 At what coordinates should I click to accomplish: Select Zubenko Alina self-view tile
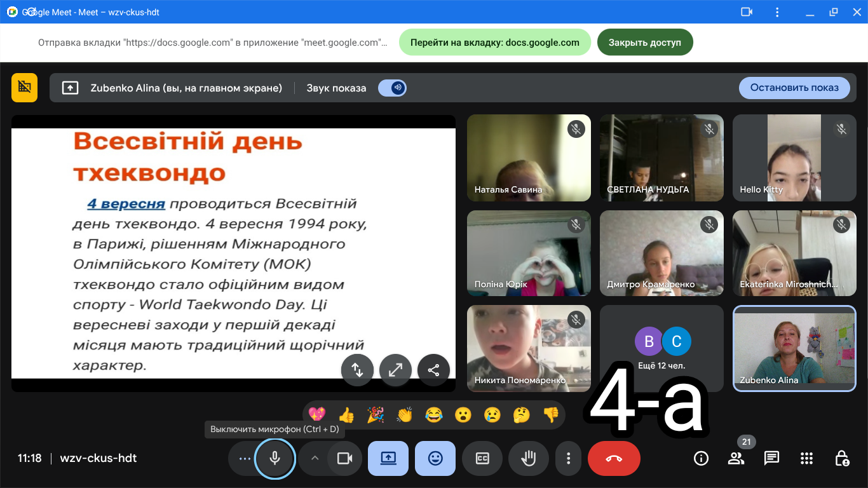pyautogui.click(x=794, y=348)
